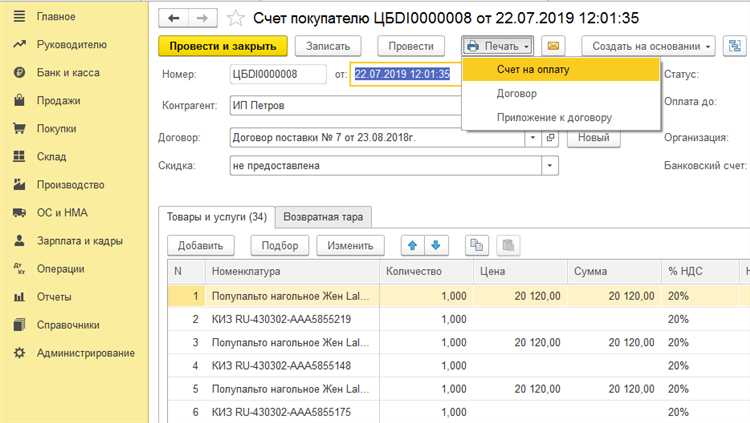
Task: Click the Скидка field не предоставлена
Action: [x=386, y=166]
